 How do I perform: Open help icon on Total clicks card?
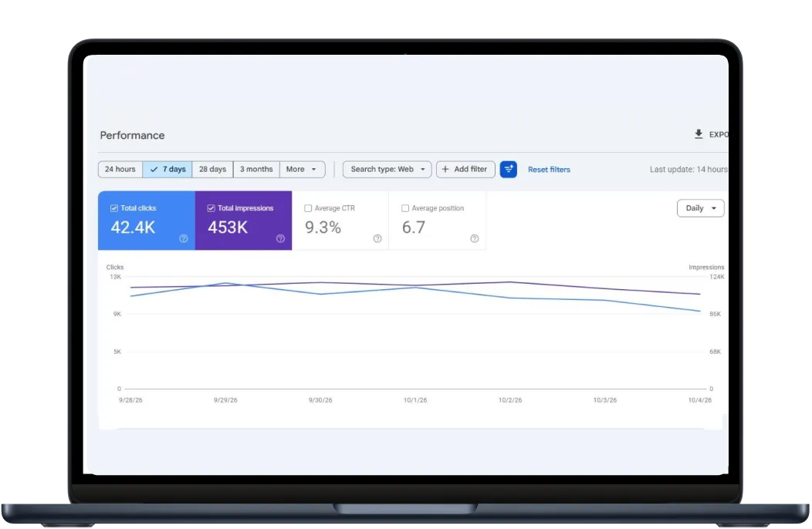point(184,238)
